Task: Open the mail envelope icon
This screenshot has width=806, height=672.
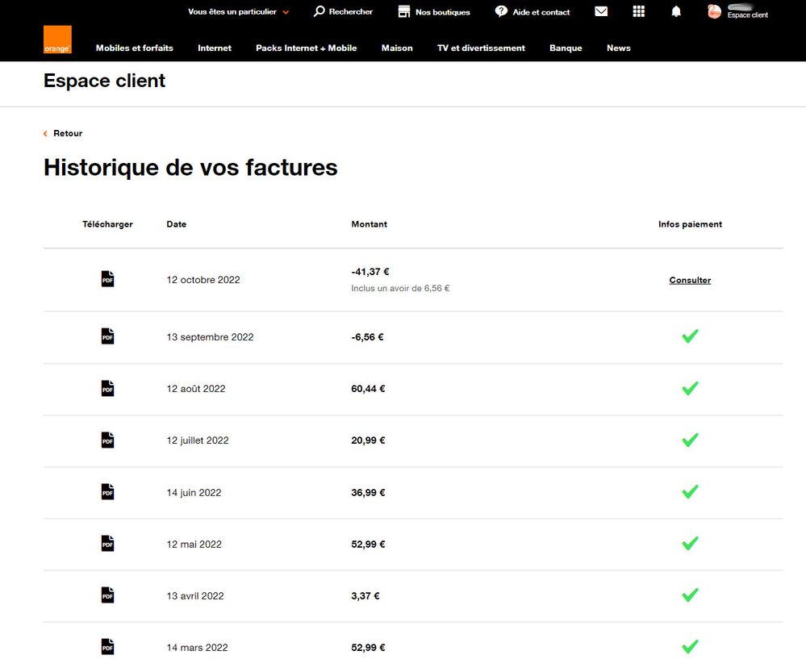Action: (601, 11)
